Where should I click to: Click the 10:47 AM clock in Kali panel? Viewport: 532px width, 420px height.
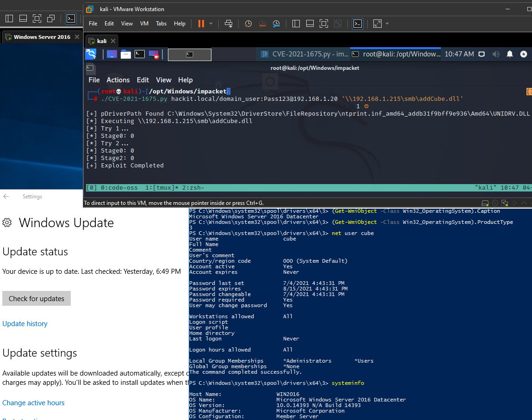459,54
